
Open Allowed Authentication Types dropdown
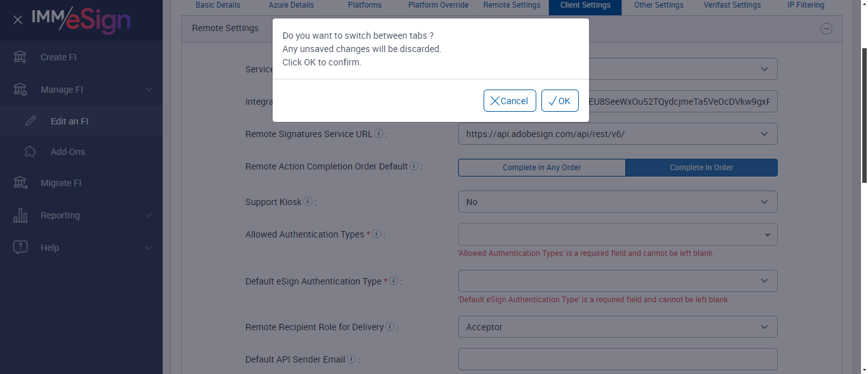pyautogui.click(x=617, y=235)
